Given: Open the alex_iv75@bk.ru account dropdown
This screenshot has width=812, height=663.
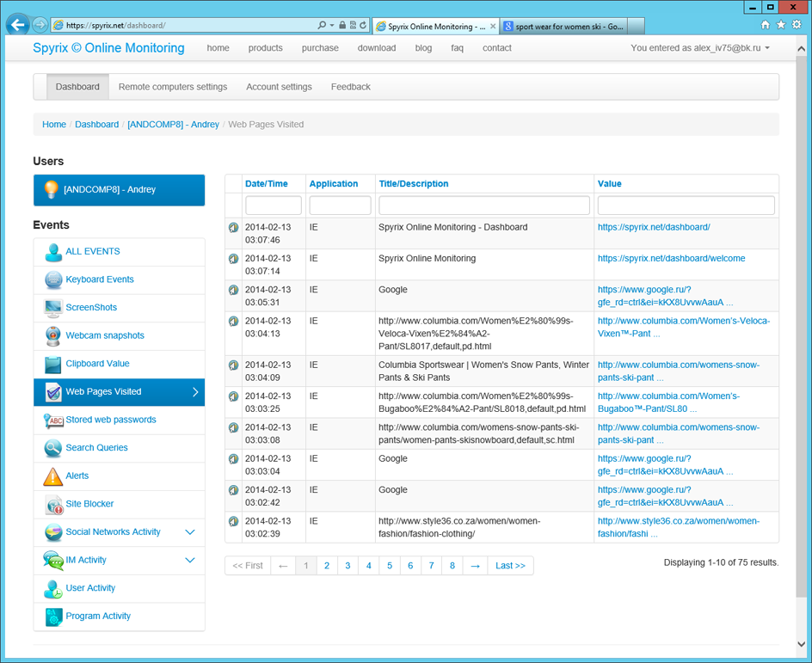Looking at the screenshot, I should (x=699, y=48).
